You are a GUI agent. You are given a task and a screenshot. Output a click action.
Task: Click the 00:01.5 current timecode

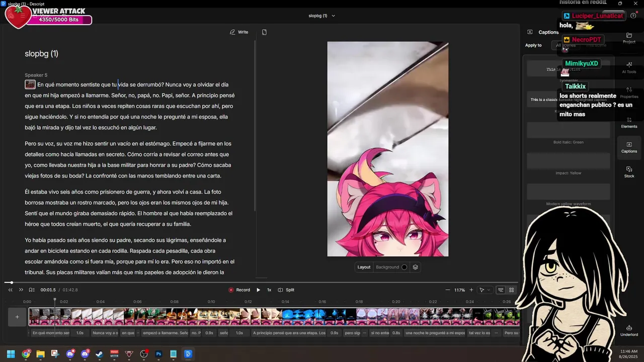coord(48,290)
